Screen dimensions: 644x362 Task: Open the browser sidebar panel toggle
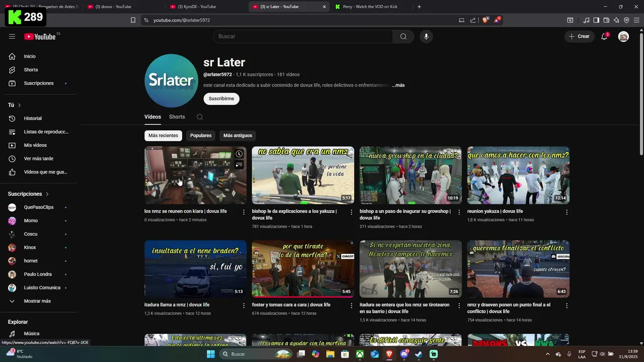pos(596,20)
